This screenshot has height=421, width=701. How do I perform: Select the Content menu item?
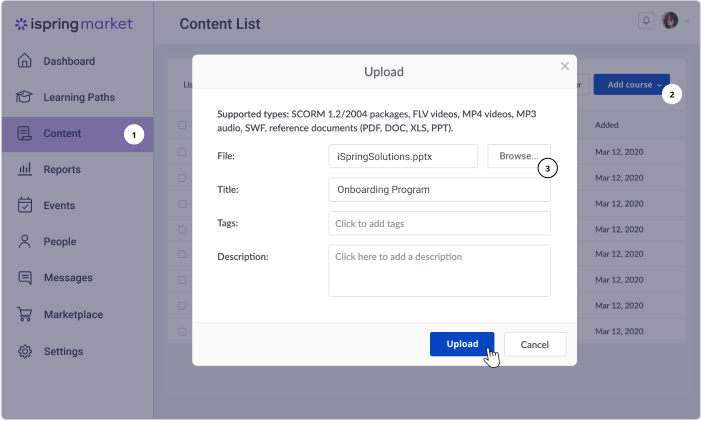coord(77,134)
